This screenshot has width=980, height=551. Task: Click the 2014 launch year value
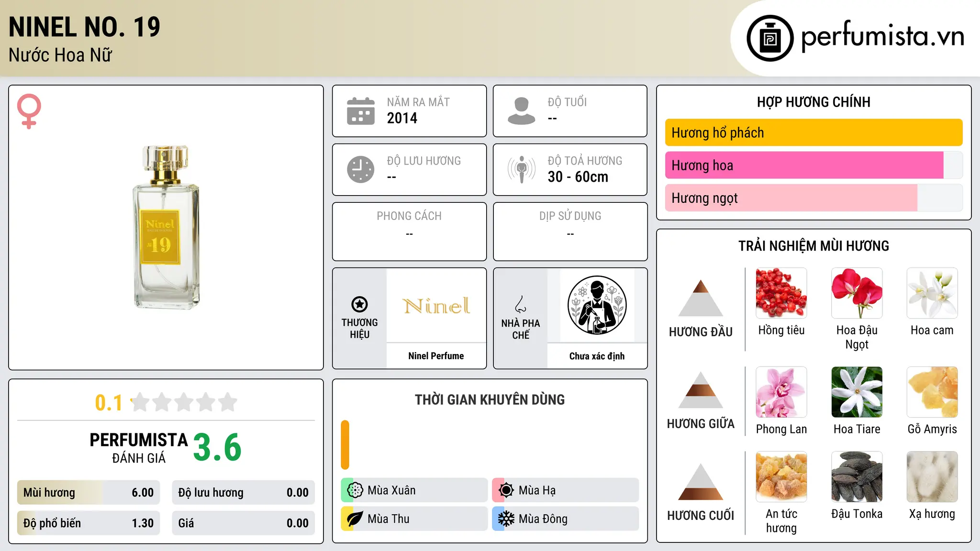[402, 118]
